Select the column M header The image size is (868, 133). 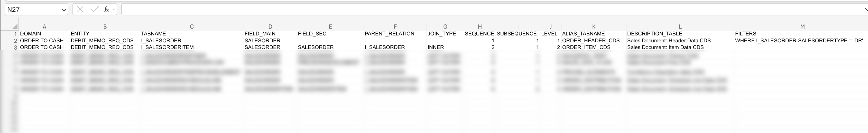[802, 27]
